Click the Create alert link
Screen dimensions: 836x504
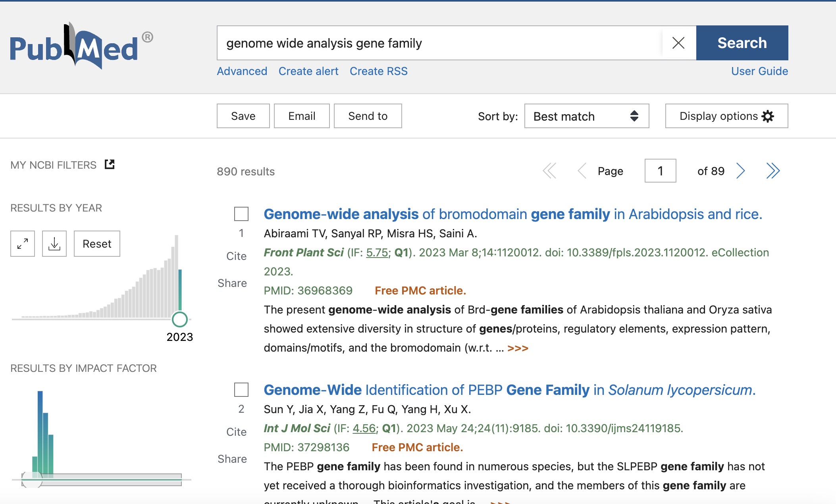tap(308, 71)
